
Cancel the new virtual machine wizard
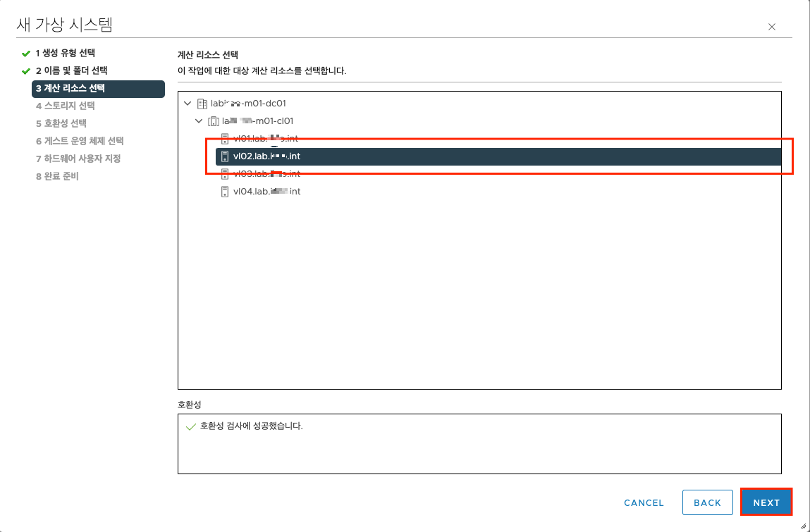coord(644,502)
